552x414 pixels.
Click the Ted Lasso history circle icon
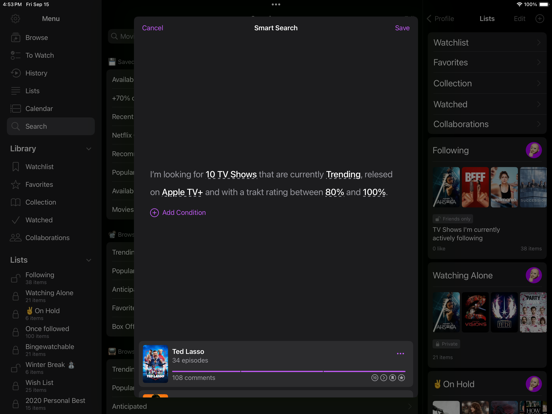[x=374, y=378]
